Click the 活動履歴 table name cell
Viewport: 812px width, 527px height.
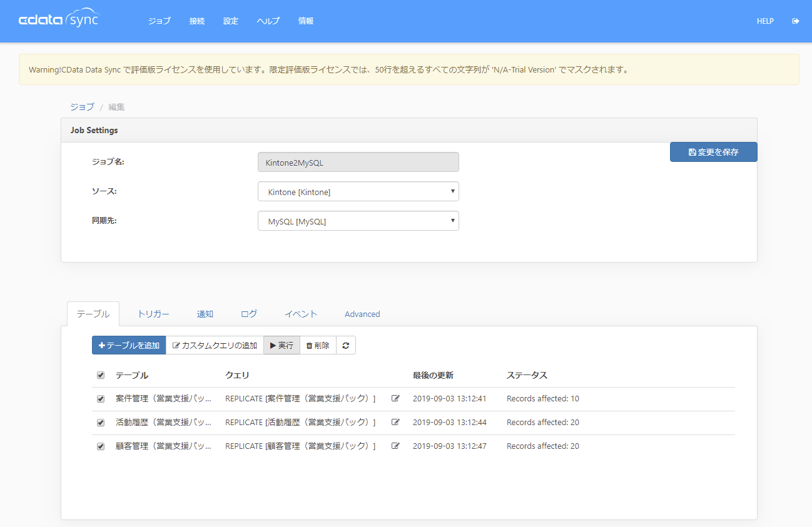[x=164, y=423]
